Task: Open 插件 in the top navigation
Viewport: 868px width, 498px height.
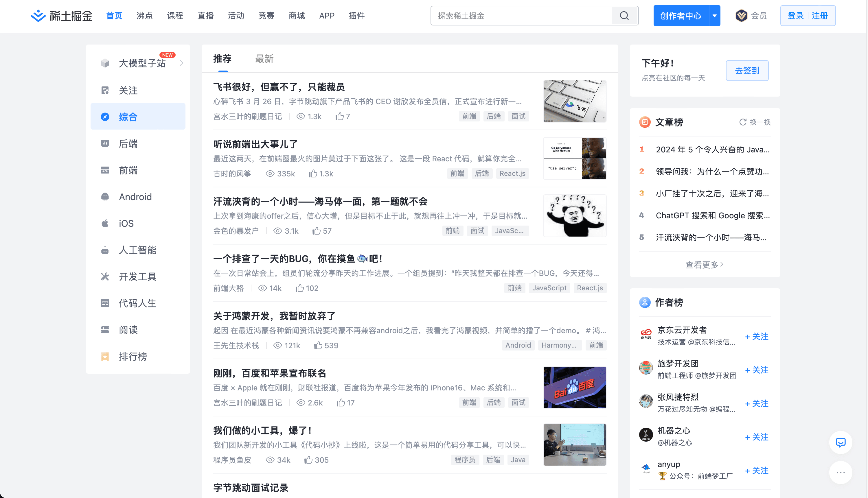Action: tap(356, 16)
